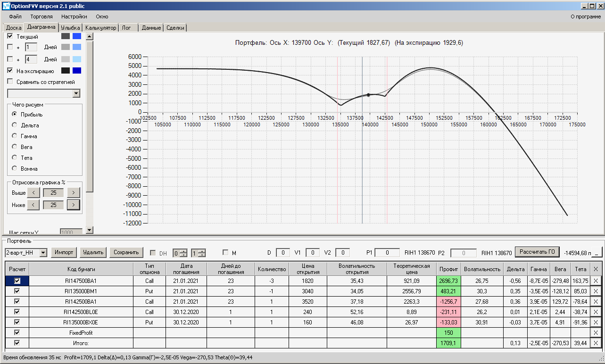Image resolution: width=605 pixels, height=364 pixels.
Task: Select the Вега radio button
Action: coord(15,147)
